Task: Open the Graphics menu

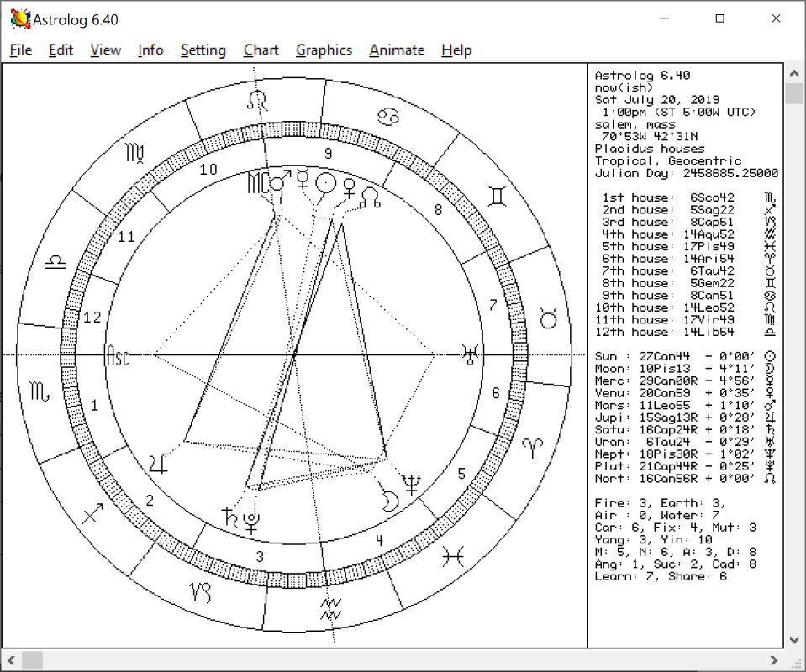Action: coord(324,50)
